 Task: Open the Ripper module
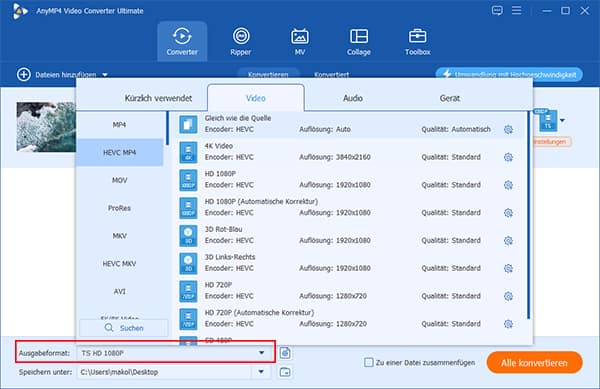241,41
